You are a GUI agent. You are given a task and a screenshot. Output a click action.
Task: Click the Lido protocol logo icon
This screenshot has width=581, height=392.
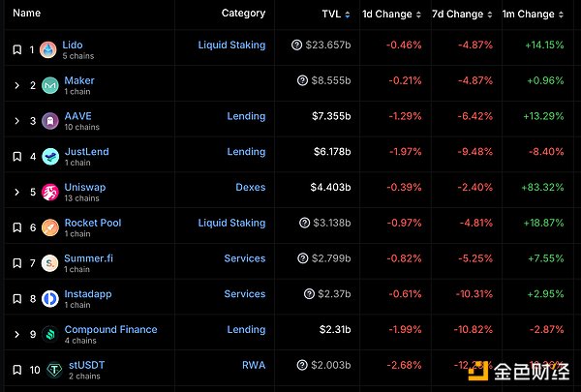[48, 49]
